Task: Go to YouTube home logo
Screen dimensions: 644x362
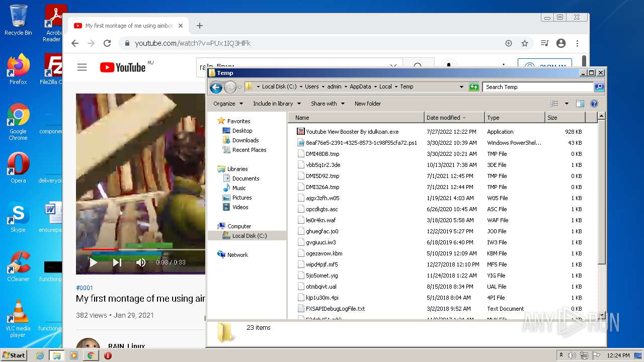Action: 123,67
